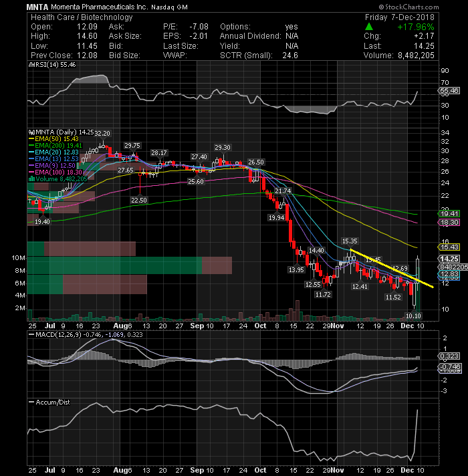Click the 11.52 price label

tap(393, 297)
